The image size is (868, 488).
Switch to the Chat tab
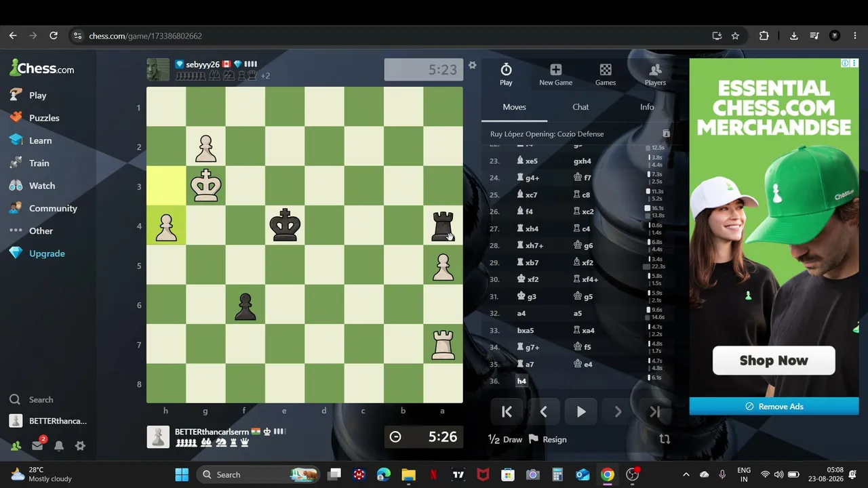pyautogui.click(x=580, y=107)
